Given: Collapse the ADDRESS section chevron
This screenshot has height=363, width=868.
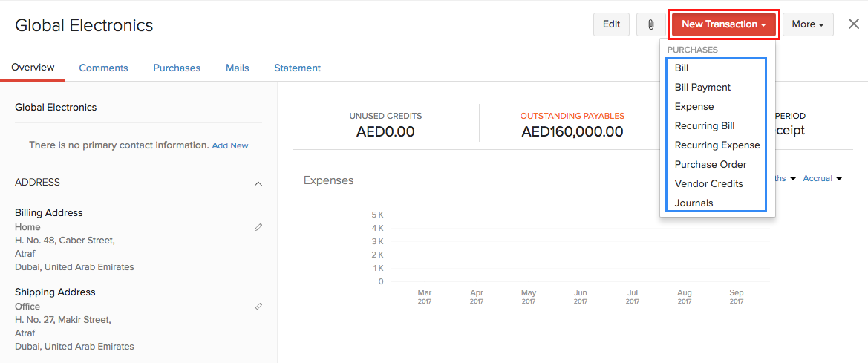Looking at the screenshot, I should click(x=258, y=183).
